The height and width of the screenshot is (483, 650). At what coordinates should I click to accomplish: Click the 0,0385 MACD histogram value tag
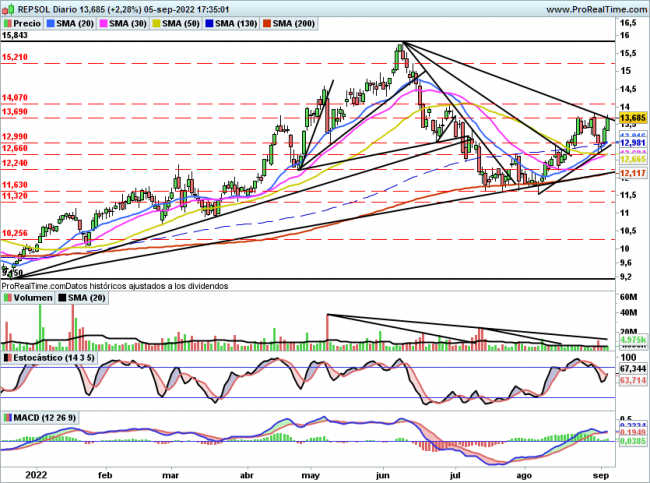click(633, 442)
